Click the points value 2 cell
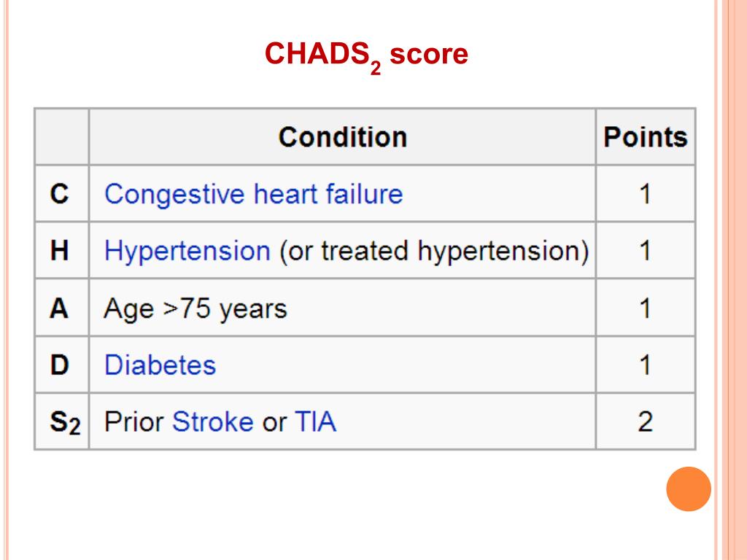 tap(646, 422)
